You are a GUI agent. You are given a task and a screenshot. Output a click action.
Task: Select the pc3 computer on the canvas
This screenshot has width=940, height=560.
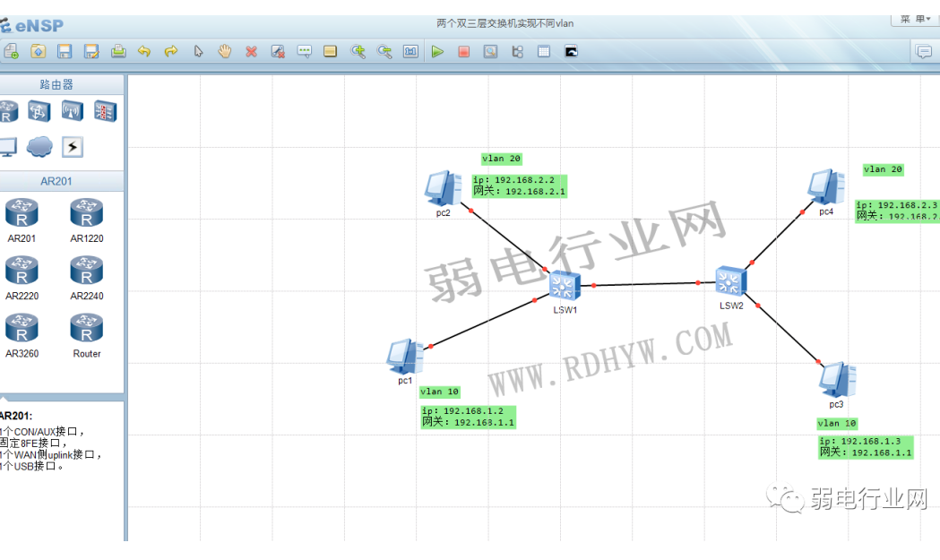(x=837, y=380)
